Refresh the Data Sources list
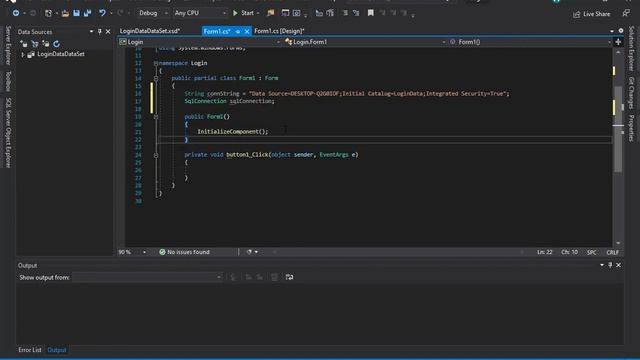 [56, 44]
